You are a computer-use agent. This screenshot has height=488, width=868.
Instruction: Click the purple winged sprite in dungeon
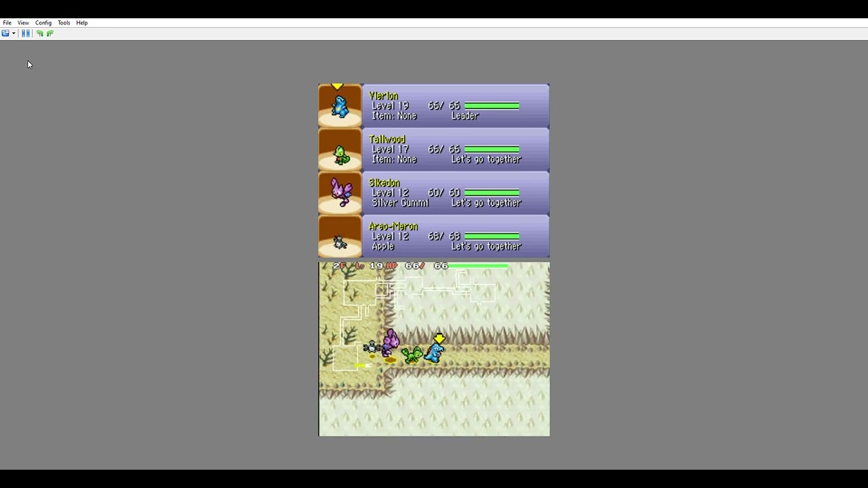pos(391,342)
